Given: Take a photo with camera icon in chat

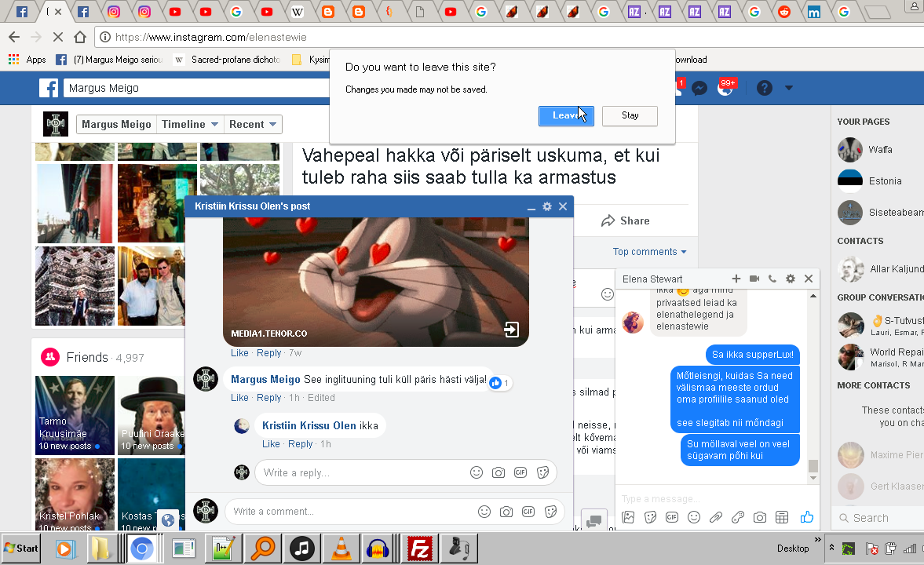Looking at the screenshot, I should click(760, 517).
